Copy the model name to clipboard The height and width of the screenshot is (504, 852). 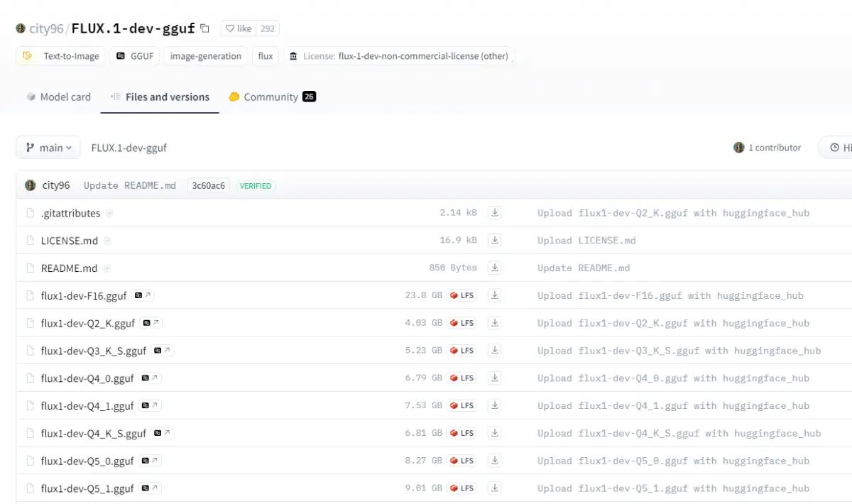pos(204,28)
